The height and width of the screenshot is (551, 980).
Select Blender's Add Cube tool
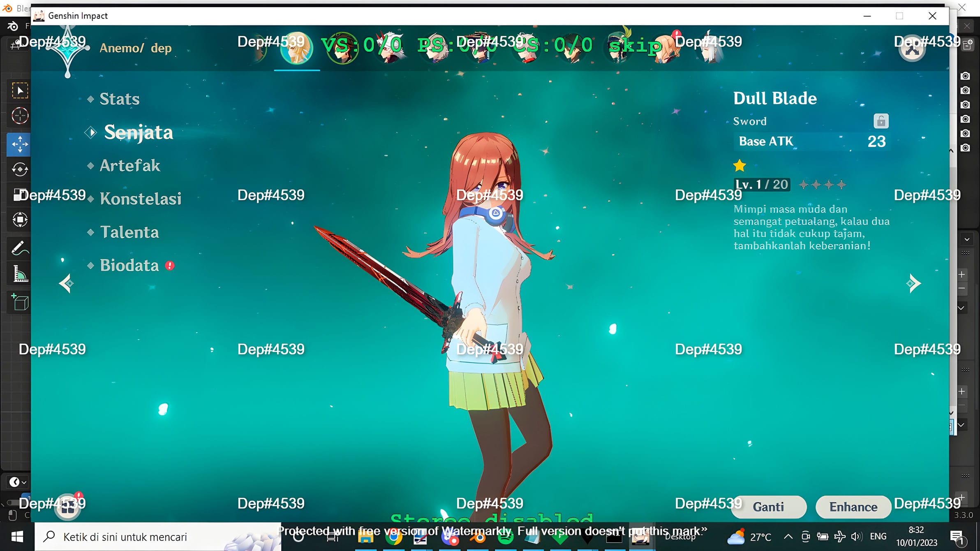(x=20, y=302)
